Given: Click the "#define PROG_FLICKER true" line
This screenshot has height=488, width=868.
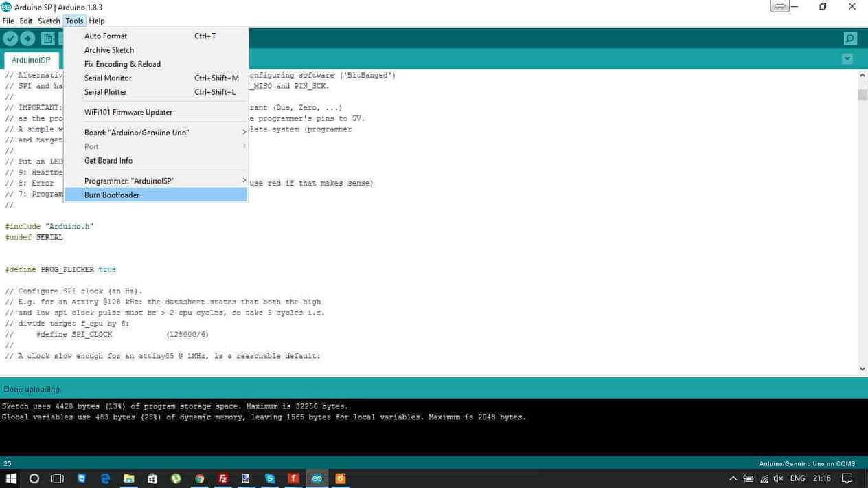Looking at the screenshot, I should pyautogui.click(x=60, y=269).
